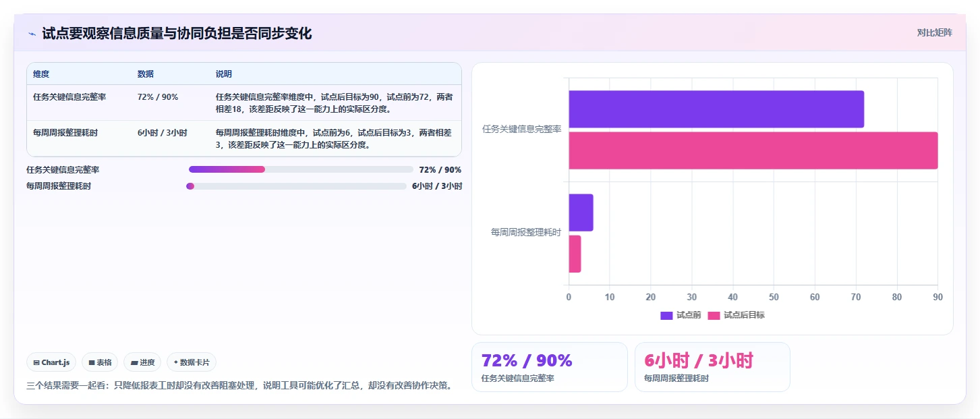The height and width of the screenshot is (419, 980).
Task: Toggle the 试点前 legend swatch
Action: point(666,315)
